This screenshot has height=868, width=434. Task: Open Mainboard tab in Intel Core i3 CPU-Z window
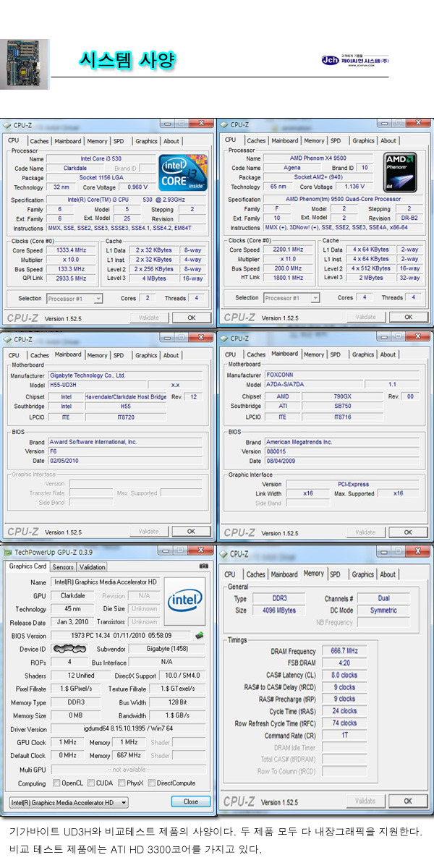[x=68, y=141]
